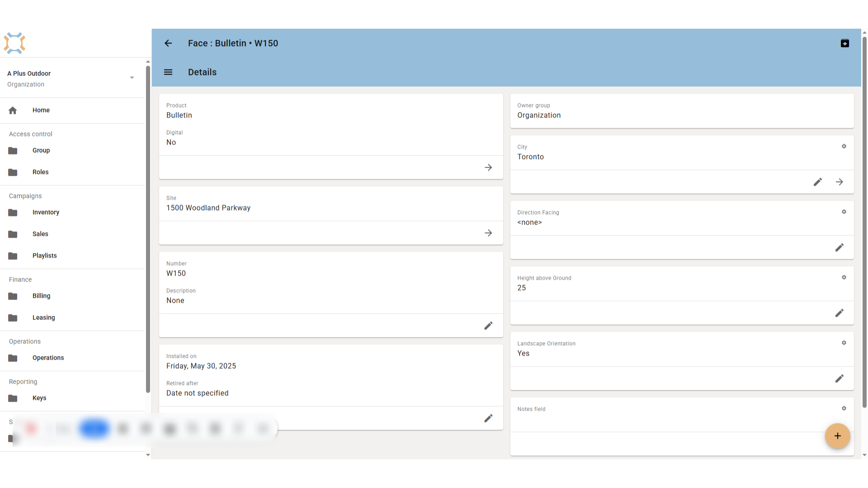Click the gear on Notes field card

[844, 408]
